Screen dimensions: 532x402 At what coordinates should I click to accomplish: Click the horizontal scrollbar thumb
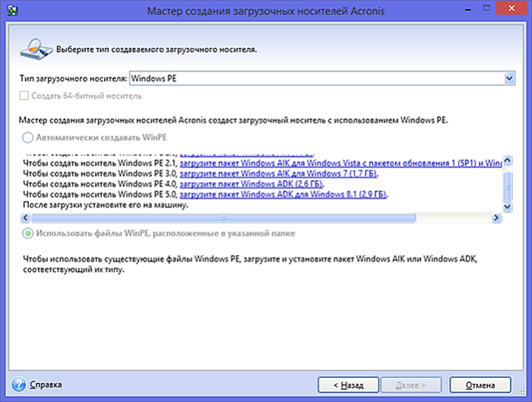[223, 218]
